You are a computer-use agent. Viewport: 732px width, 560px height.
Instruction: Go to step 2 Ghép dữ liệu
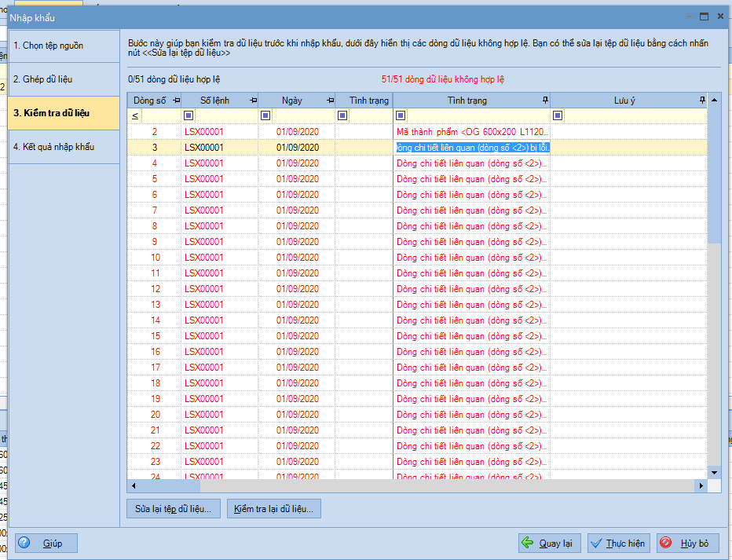[x=64, y=79]
